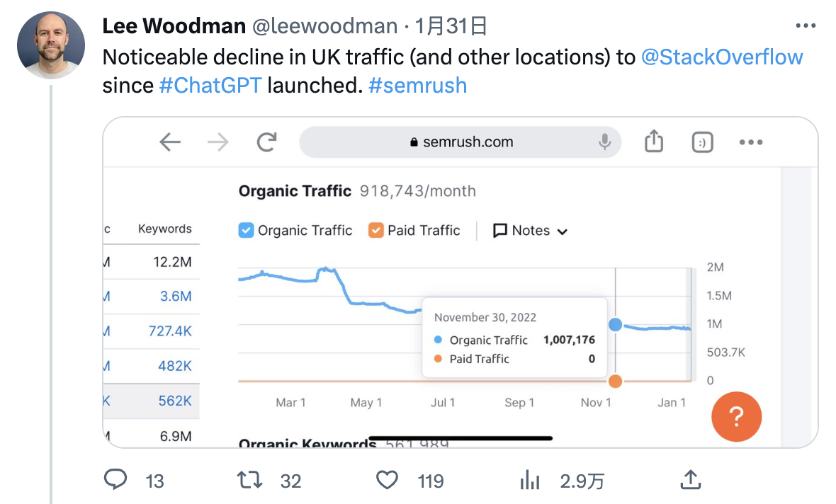Open the @StackOverflow mention link

[722, 57]
